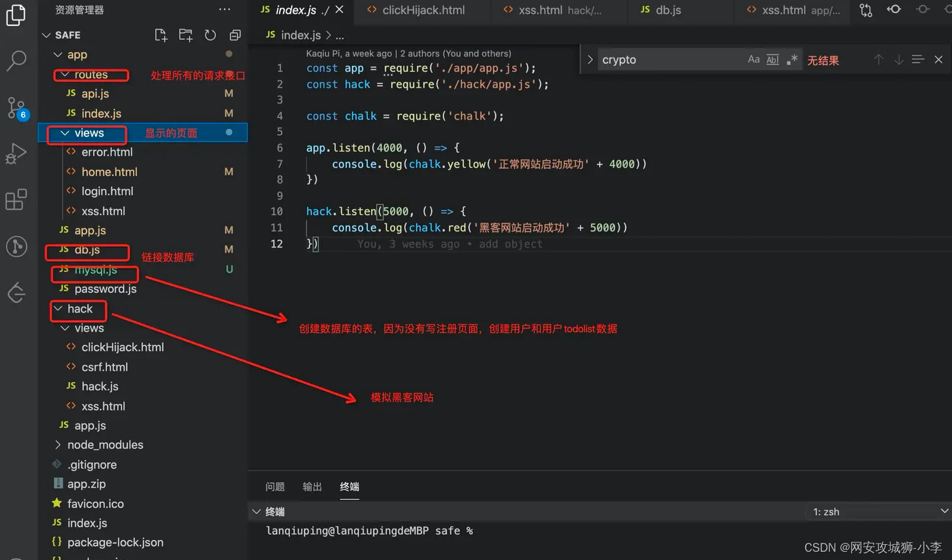
Task: Toggle Match Whole Word in find widget
Action: pos(773,59)
